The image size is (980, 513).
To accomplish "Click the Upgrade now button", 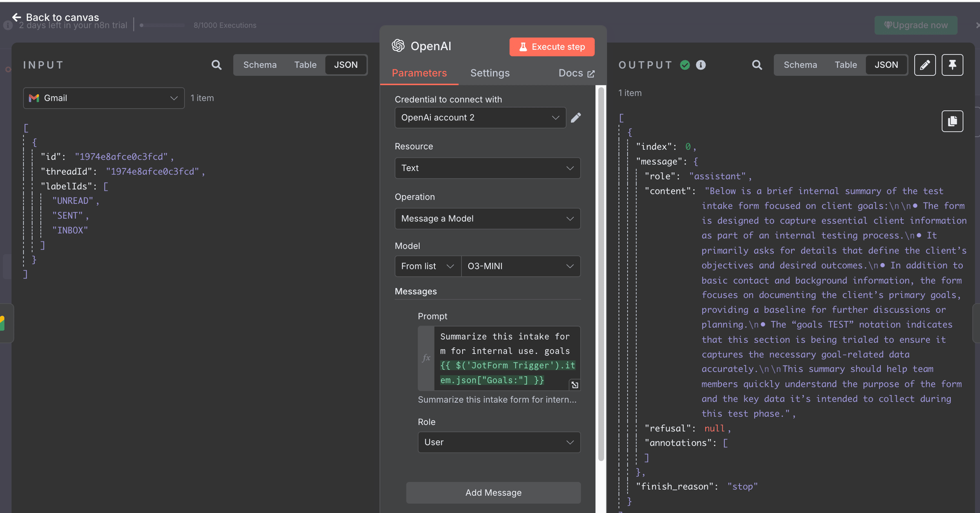I will pos(916,25).
